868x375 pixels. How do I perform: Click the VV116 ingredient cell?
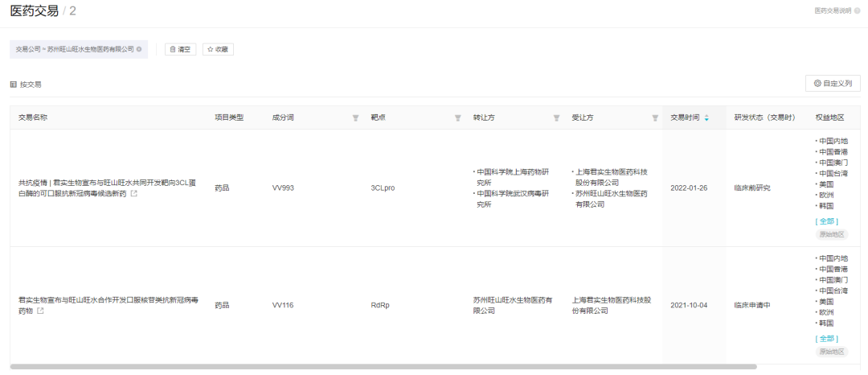(282, 305)
